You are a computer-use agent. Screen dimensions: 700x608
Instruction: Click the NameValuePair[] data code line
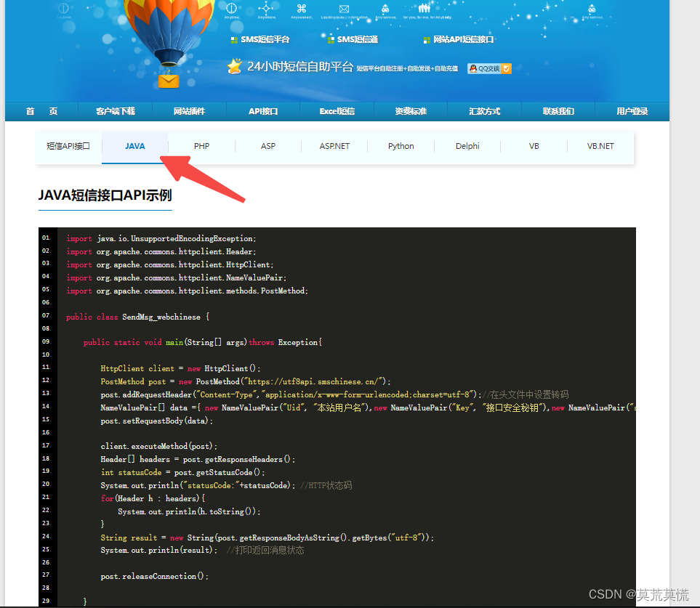369,408
